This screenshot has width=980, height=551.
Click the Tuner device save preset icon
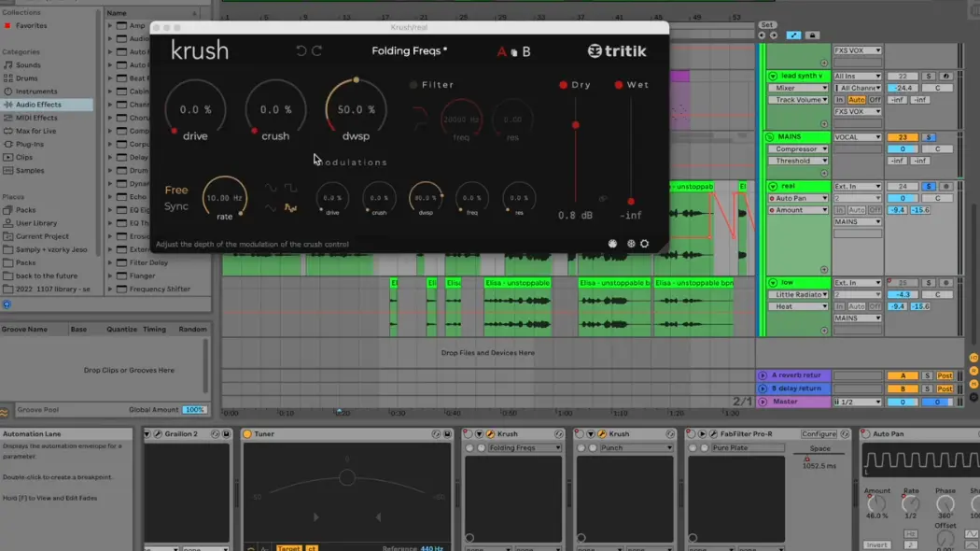click(447, 434)
